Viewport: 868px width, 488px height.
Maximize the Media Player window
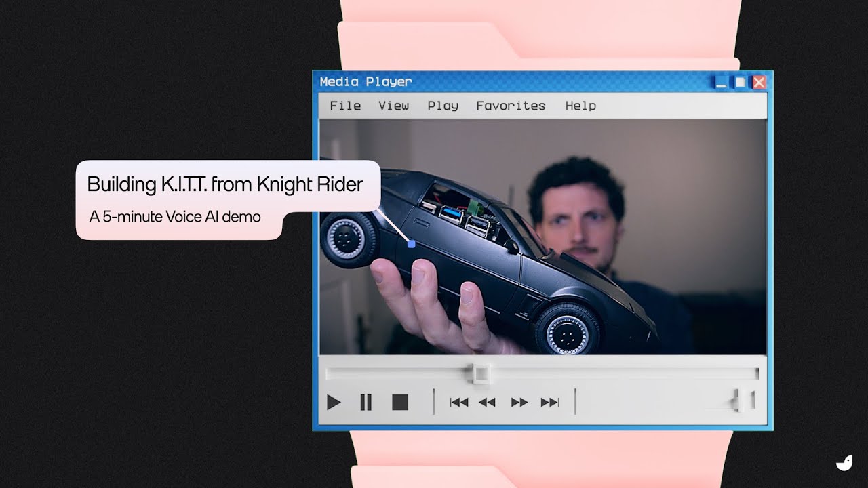pyautogui.click(x=741, y=82)
